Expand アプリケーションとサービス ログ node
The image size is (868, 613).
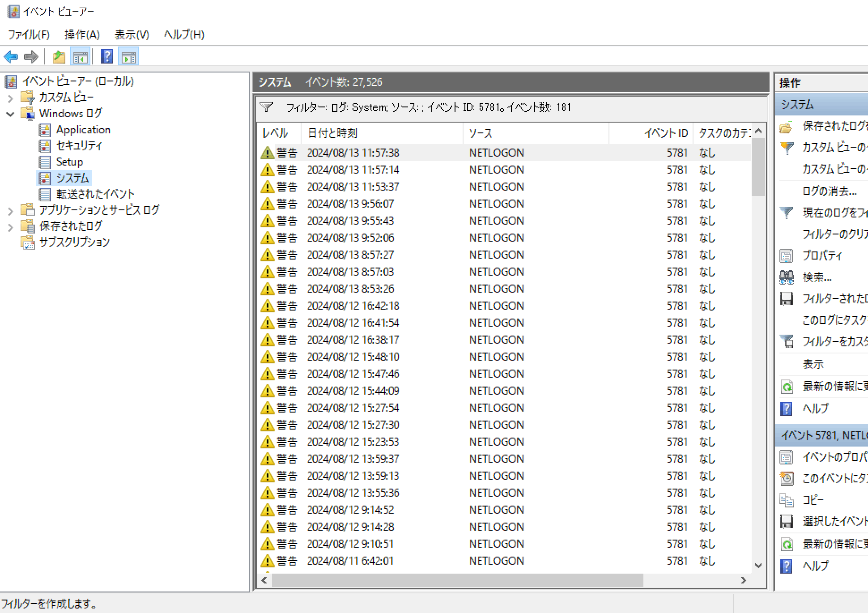tap(11, 211)
